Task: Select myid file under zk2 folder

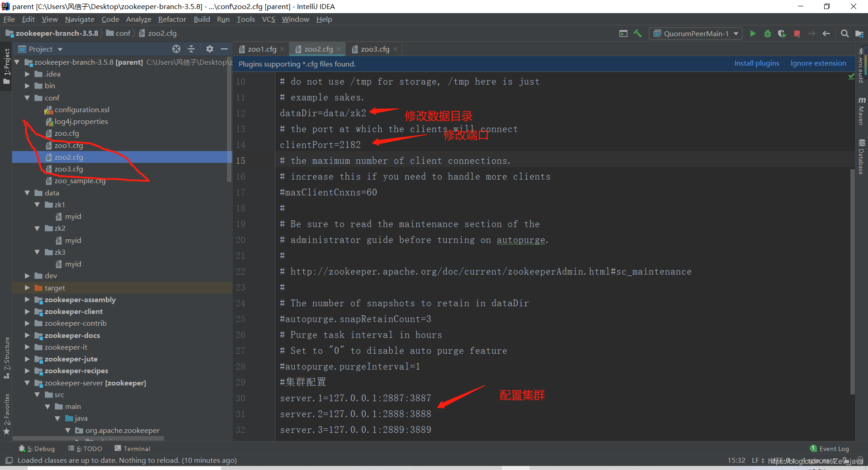Action: 73,240
